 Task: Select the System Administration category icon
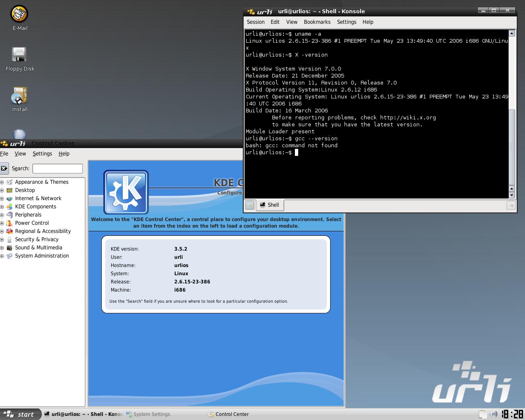(9, 256)
